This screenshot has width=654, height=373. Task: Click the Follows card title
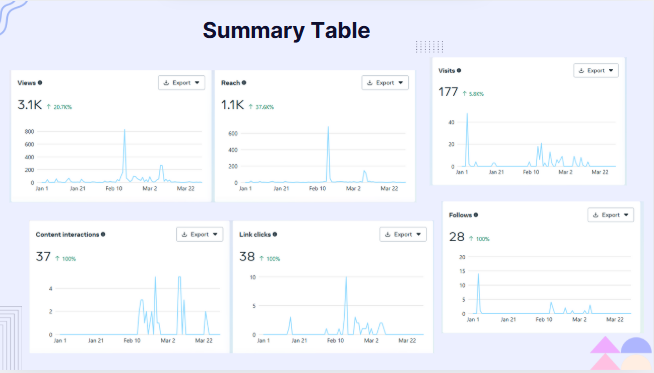(x=460, y=215)
